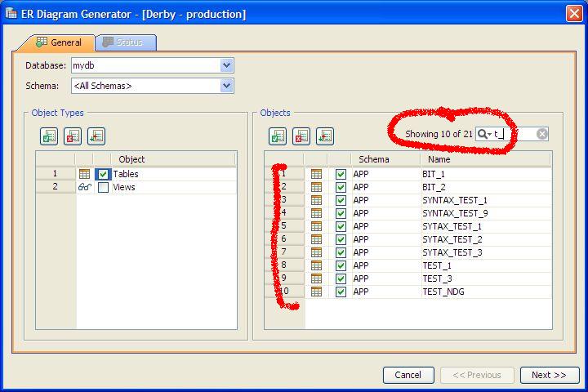Viewport: 588px width, 392px height.
Task: Uncheck the TEST_3 checkbox
Action: tap(341, 278)
